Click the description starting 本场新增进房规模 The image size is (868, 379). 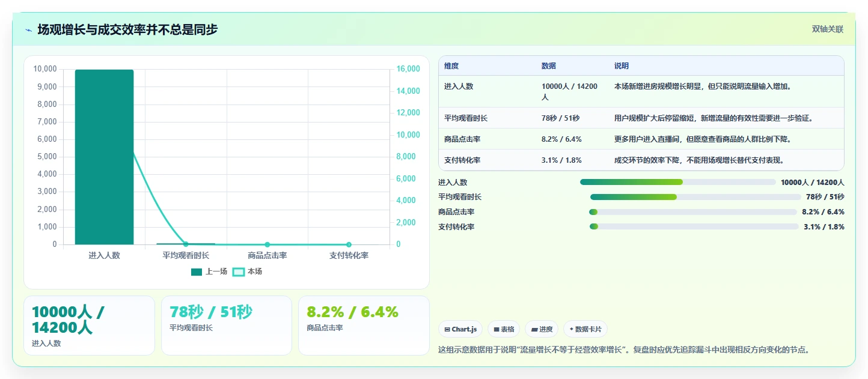(x=703, y=86)
